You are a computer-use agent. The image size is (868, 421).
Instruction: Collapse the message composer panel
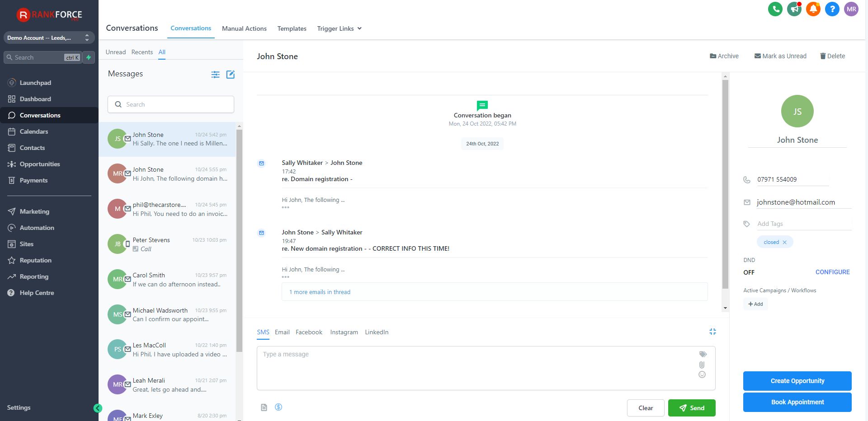(x=712, y=332)
